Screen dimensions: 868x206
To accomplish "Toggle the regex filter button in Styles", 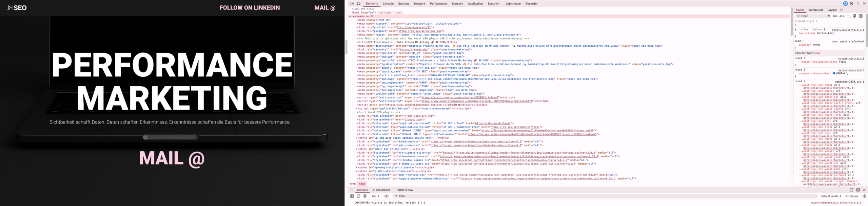I will [x=828, y=16].
